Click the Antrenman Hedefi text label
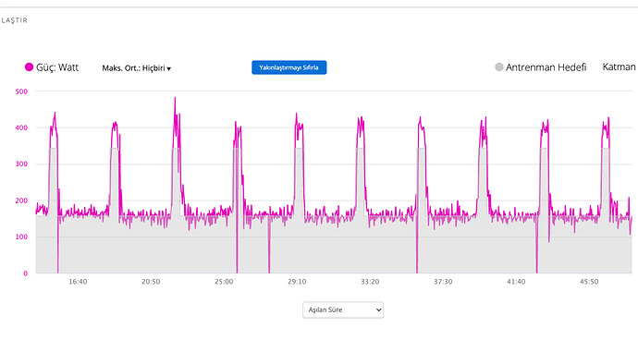This screenshot has height=364, width=638. [x=546, y=67]
